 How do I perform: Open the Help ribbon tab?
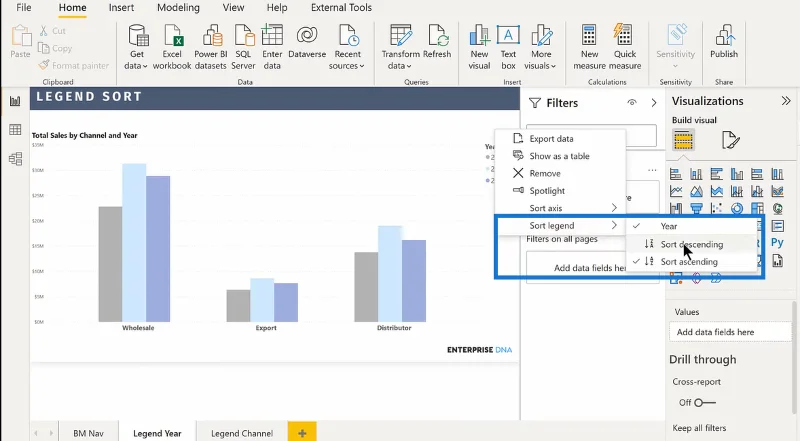(277, 8)
